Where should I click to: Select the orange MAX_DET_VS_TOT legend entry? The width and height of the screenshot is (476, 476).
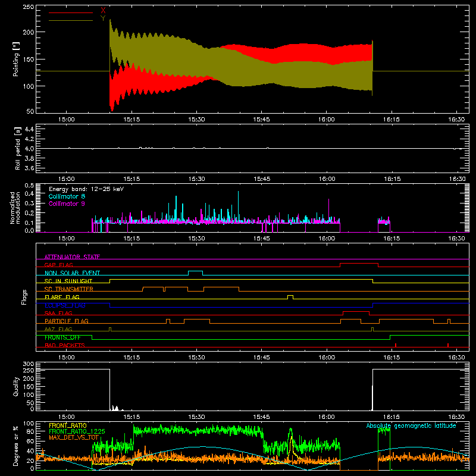point(74,437)
